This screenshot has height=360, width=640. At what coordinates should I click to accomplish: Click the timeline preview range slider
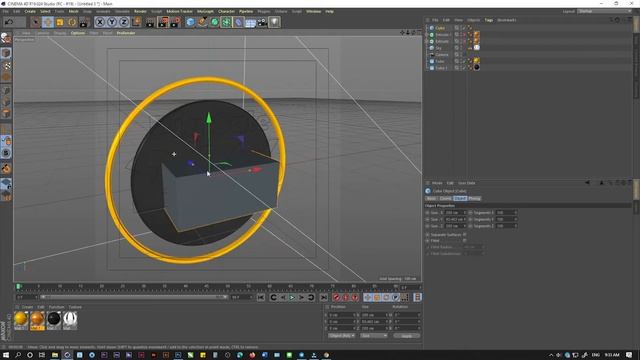[x=134, y=297]
